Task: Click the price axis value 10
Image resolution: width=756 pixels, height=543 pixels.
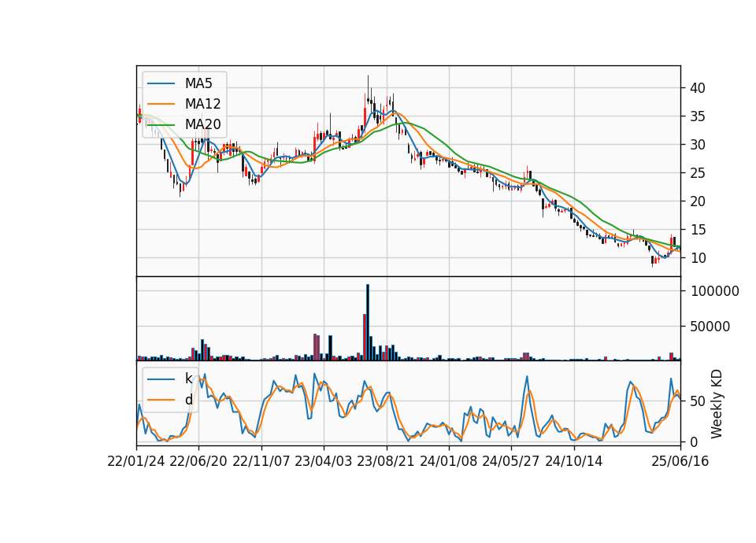Action: tap(698, 258)
